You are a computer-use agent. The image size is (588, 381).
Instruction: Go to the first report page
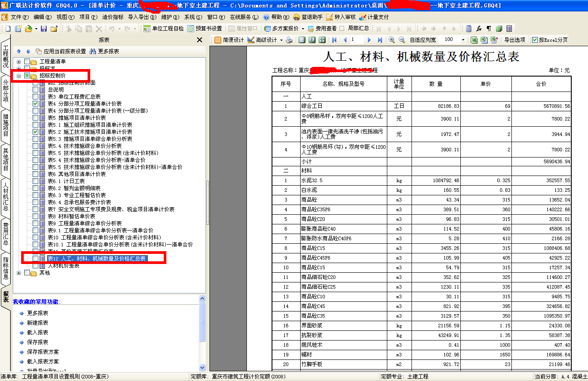click(x=334, y=40)
